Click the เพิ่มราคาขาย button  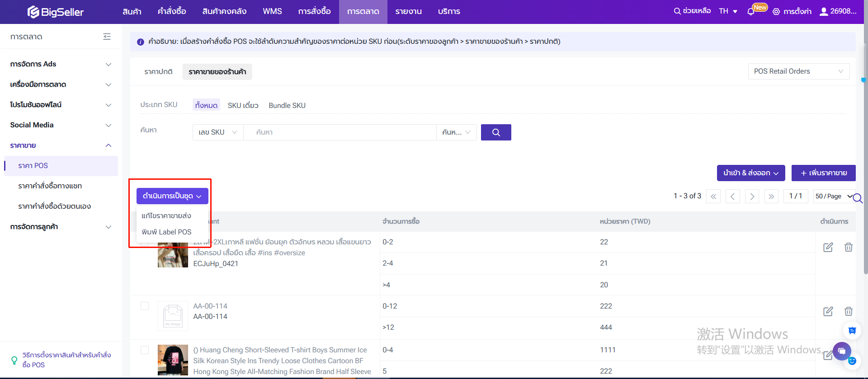click(823, 173)
